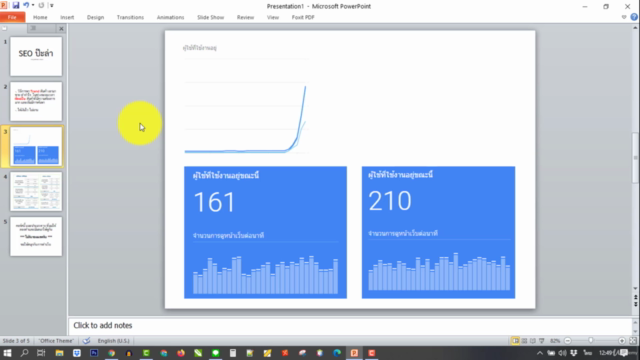The image size is (640, 360).
Task: Open Photoshop from the taskbar
Action: pyautogui.click(x=94, y=353)
